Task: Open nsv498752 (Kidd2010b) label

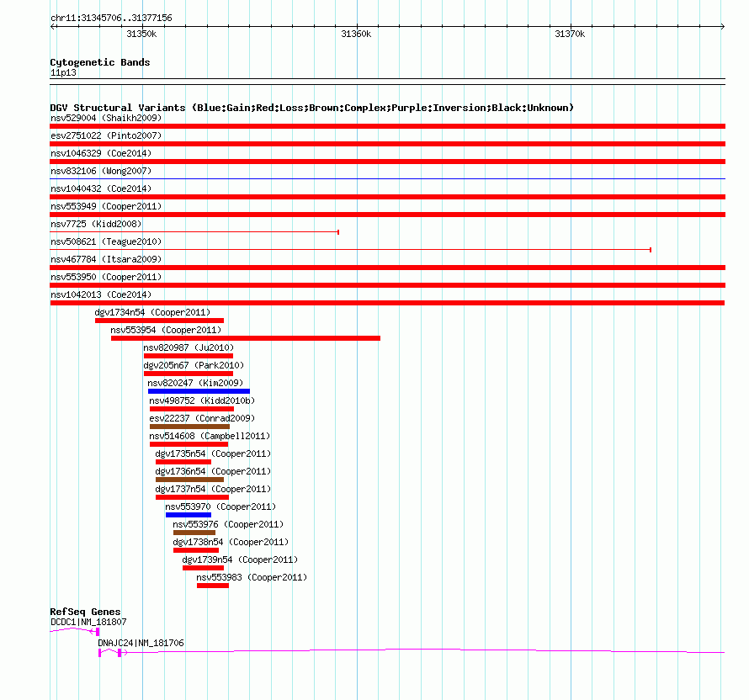Action: click(x=202, y=400)
